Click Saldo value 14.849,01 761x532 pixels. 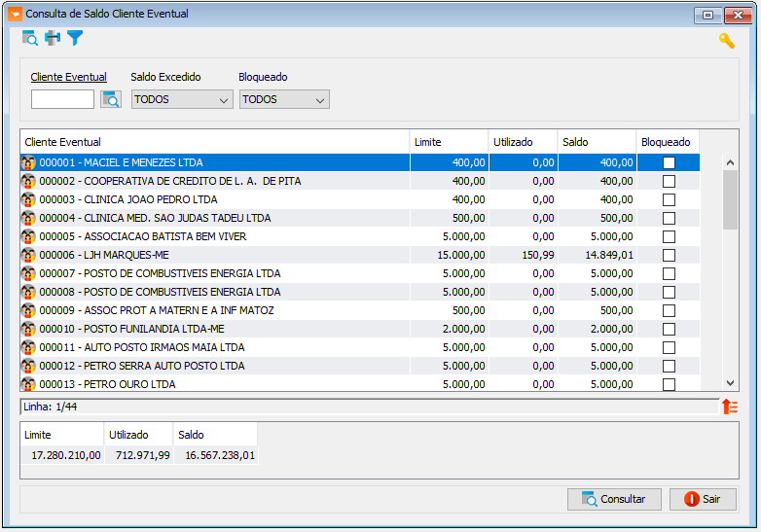tap(608, 255)
